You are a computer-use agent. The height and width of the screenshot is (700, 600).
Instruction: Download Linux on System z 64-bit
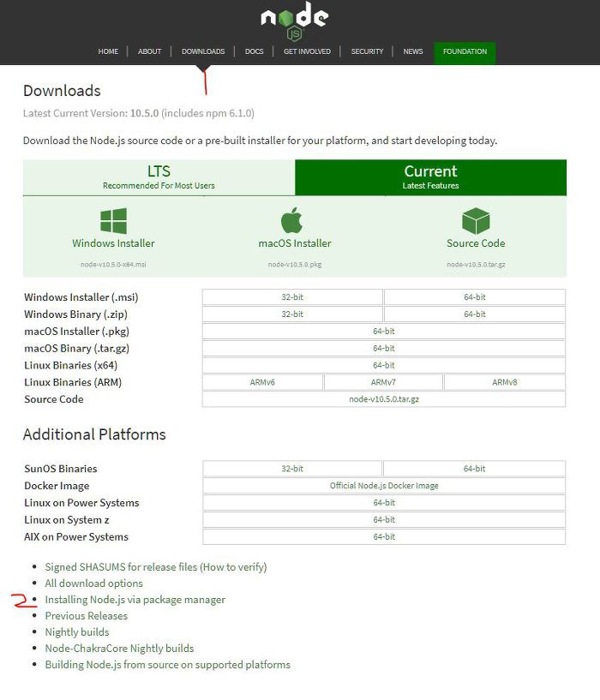384,519
